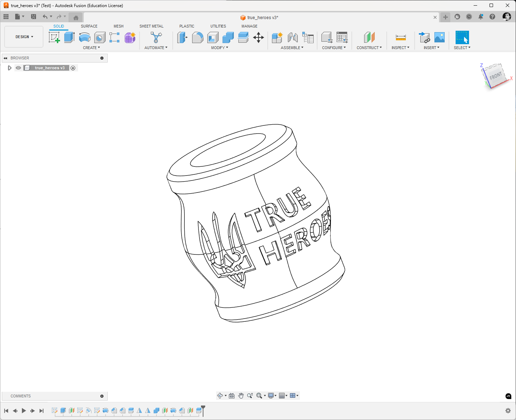Collapse the BROWSER panel
This screenshot has height=420, width=516.
coord(5,58)
